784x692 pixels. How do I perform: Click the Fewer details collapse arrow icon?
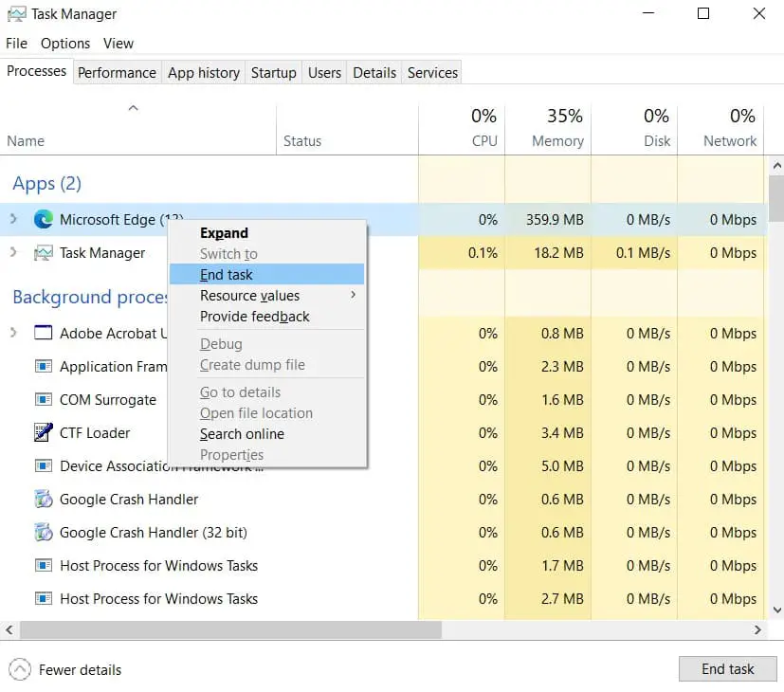(x=20, y=669)
